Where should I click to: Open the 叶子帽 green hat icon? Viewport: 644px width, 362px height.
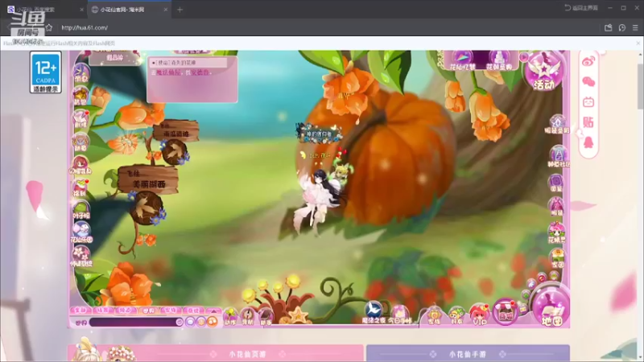pos(81,210)
